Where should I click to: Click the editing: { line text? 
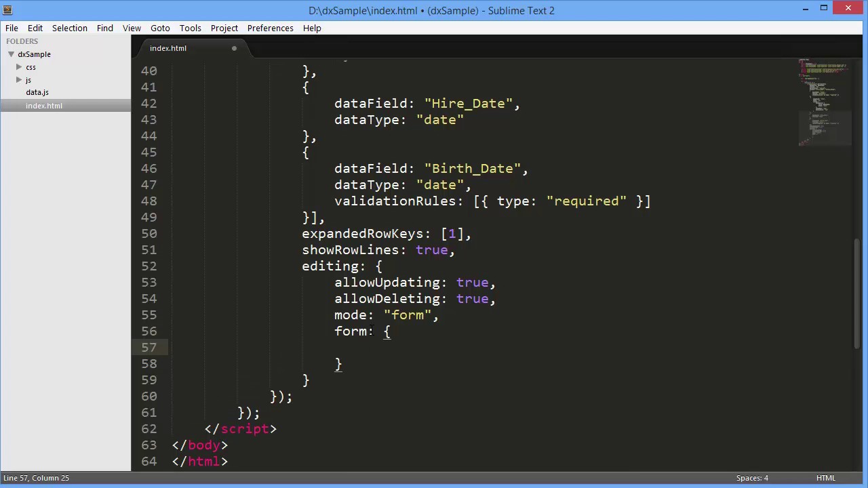pyautogui.click(x=342, y=266)
